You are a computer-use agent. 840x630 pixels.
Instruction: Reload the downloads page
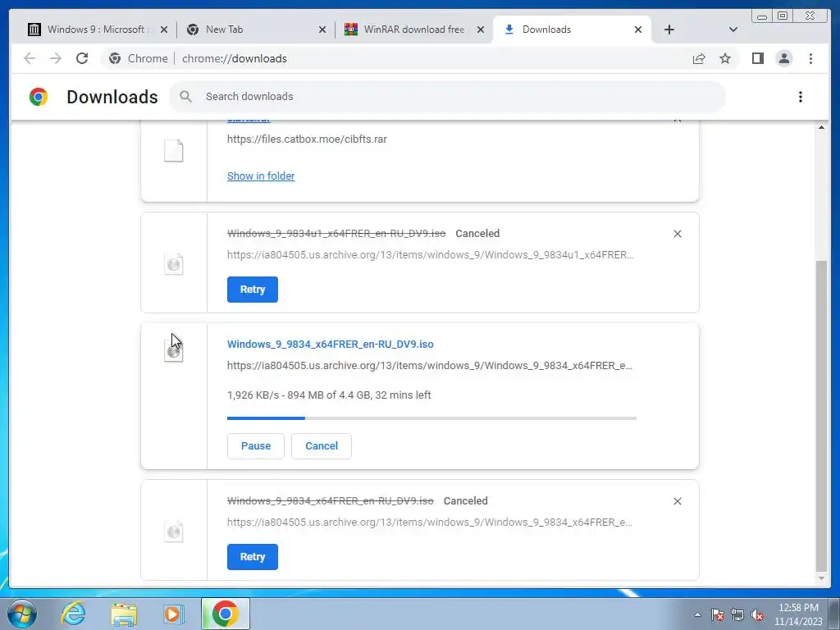82,58
